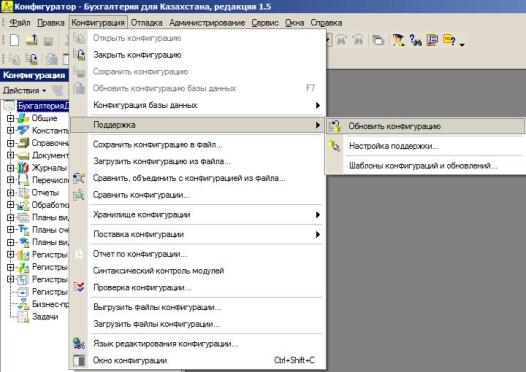Screen dimensions: 526x372
Task: Choose Сравнить конфигурации menu entry
Action: [198, 195]
